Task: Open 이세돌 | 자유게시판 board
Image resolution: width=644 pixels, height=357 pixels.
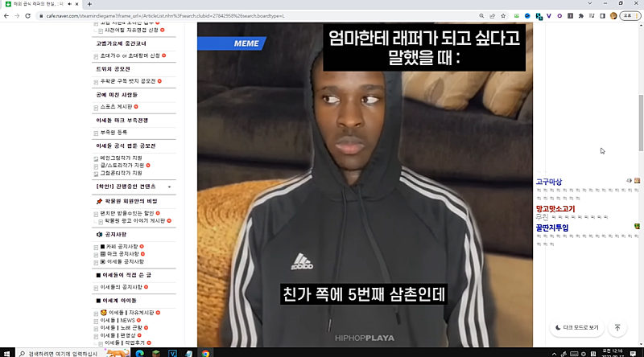Action: coord(131,313)
